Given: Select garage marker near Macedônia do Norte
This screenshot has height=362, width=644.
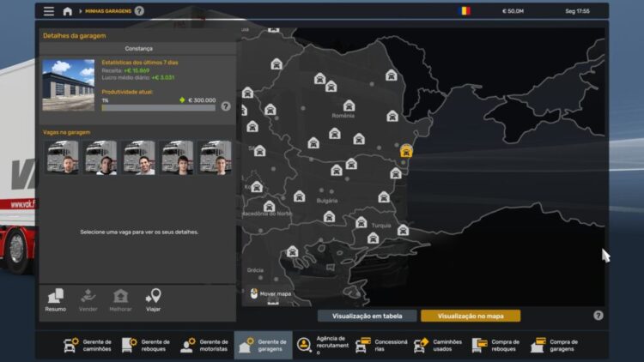Looking at the screenshot, I should [269, 206].
